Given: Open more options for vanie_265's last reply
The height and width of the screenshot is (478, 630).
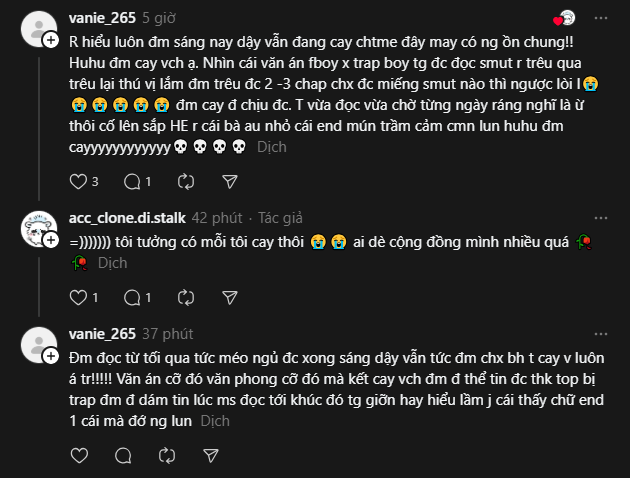Looking at the screenshot, I should coord(601,334).
